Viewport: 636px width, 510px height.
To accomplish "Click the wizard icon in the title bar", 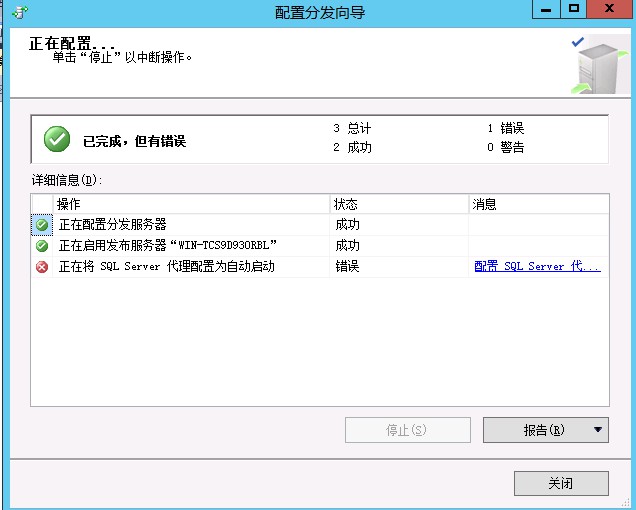I will tap(18, 12).
